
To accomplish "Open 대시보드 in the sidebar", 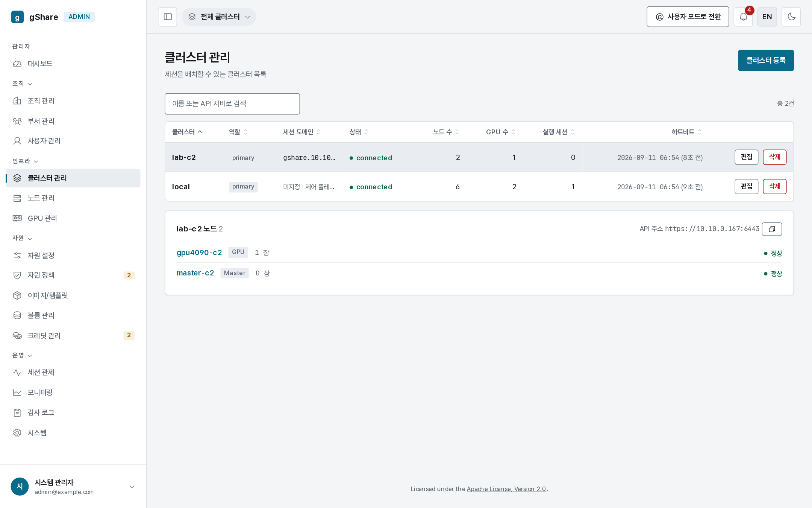I will (x=73, y=64).
